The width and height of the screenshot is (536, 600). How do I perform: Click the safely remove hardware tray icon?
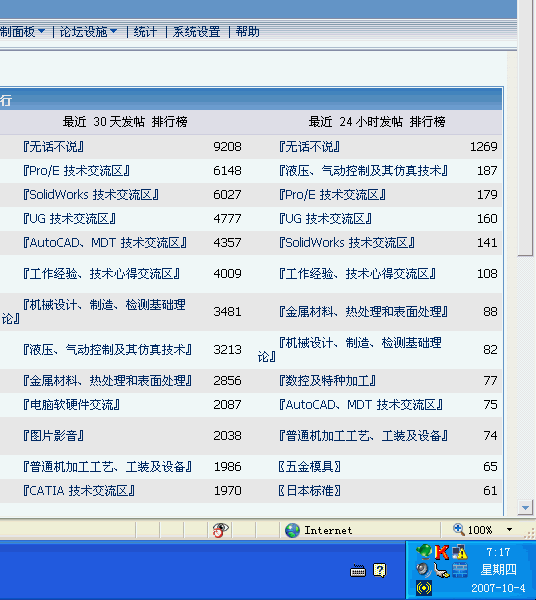442,570
